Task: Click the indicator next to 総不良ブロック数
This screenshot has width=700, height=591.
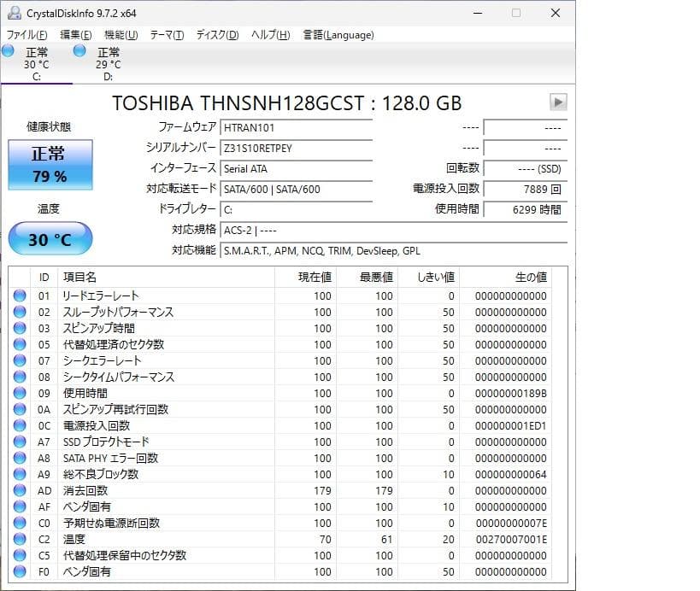Action: [x=19, y=474]
